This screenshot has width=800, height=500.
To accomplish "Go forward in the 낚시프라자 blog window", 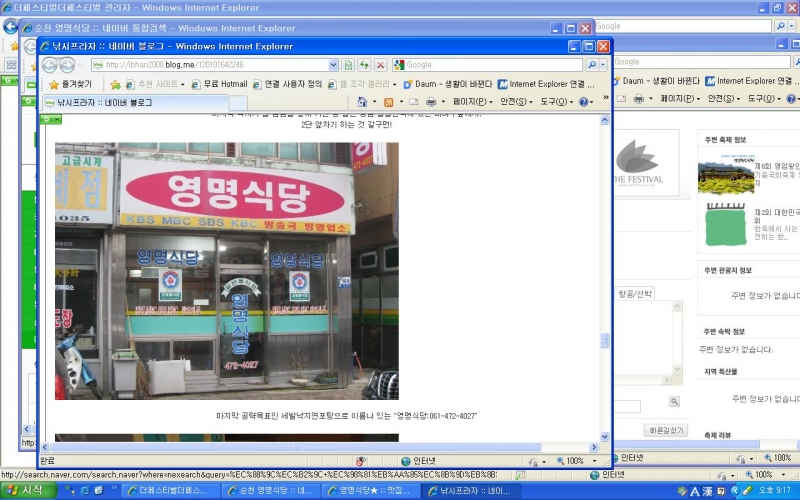I will pos(67,65).
